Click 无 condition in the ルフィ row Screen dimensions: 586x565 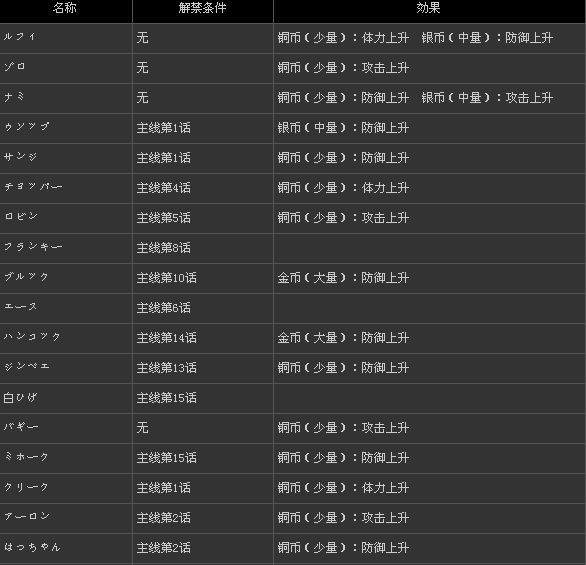[142, 37]
